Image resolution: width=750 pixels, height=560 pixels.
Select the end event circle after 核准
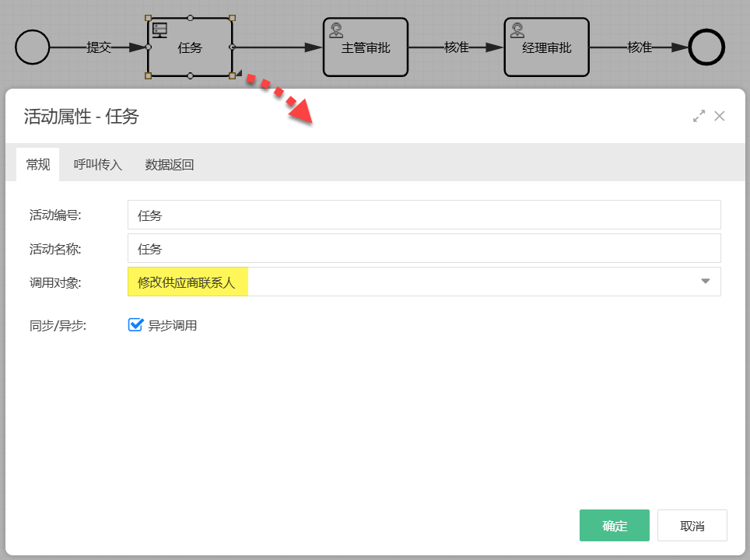click(706, 47)
